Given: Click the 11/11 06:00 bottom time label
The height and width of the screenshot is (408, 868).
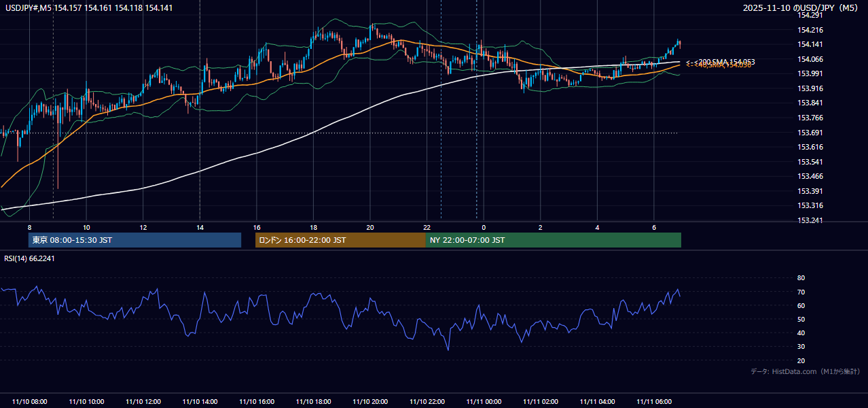Looking at the screenshot, I should click(x=654, y=402).
